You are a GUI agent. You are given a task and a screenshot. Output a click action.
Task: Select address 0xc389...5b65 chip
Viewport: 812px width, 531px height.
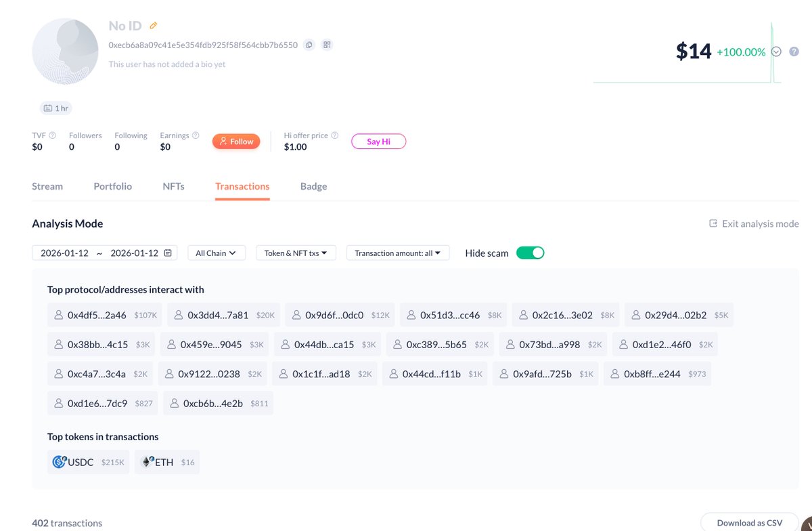coord(441,344)
